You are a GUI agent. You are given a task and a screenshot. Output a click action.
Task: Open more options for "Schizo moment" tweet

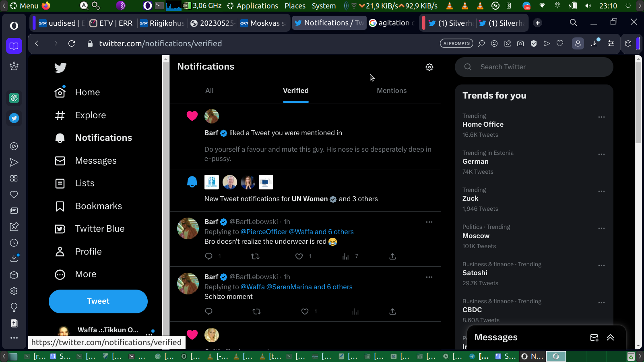click(429, 277)
